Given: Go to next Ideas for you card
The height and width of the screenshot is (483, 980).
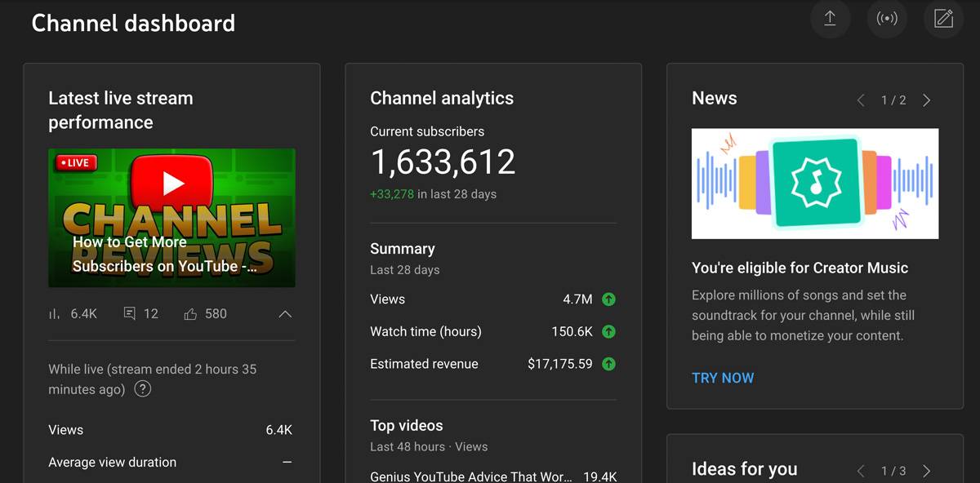Looking at the screenshot, I should [x=926, y=471].
